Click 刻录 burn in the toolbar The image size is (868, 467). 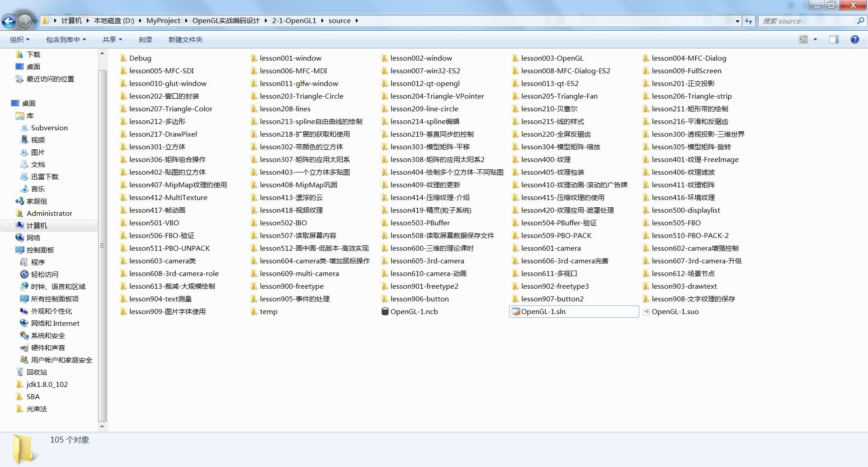tap(145, 39)
